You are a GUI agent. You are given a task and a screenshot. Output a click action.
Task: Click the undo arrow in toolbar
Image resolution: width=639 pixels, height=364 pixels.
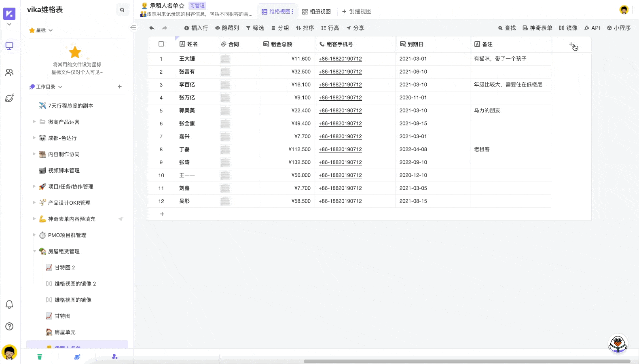click(152, 28)
